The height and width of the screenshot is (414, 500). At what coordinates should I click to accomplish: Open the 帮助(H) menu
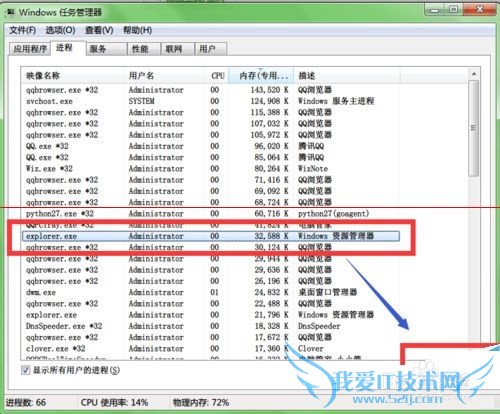click(138, 30)
